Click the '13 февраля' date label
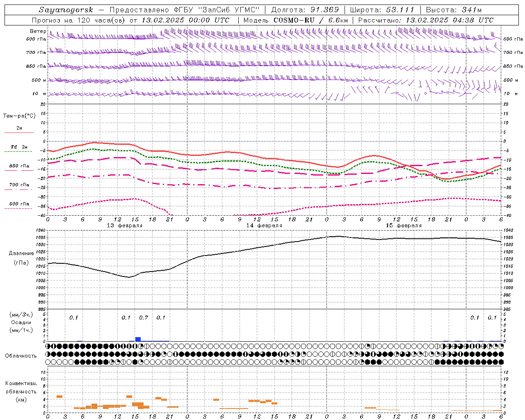Image resolution: width=525 pixels, height=420 pixels. point(125,226)
